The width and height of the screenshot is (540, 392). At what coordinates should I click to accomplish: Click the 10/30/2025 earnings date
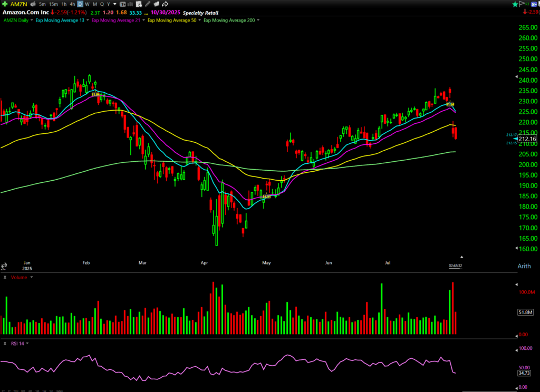click(165, 13)
